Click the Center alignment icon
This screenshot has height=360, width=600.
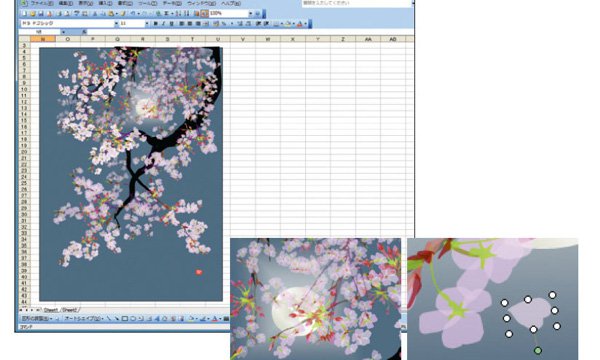[190, 23]
